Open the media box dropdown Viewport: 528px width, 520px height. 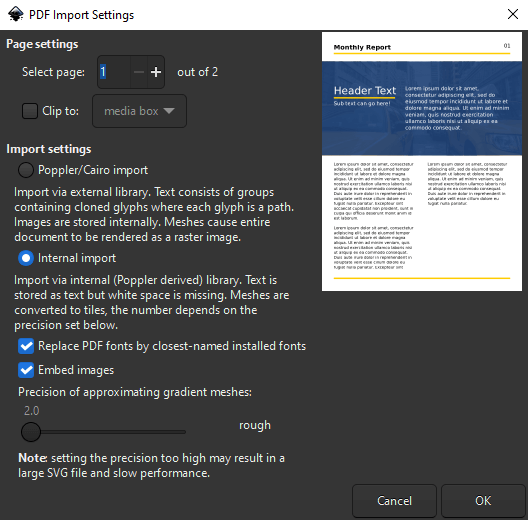(139, 111)
